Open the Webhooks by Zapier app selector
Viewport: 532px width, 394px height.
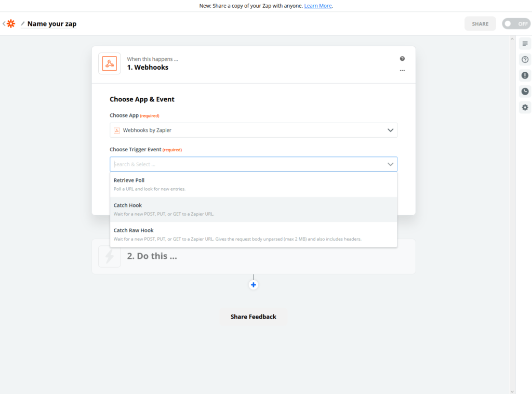(x=254, y=130)
